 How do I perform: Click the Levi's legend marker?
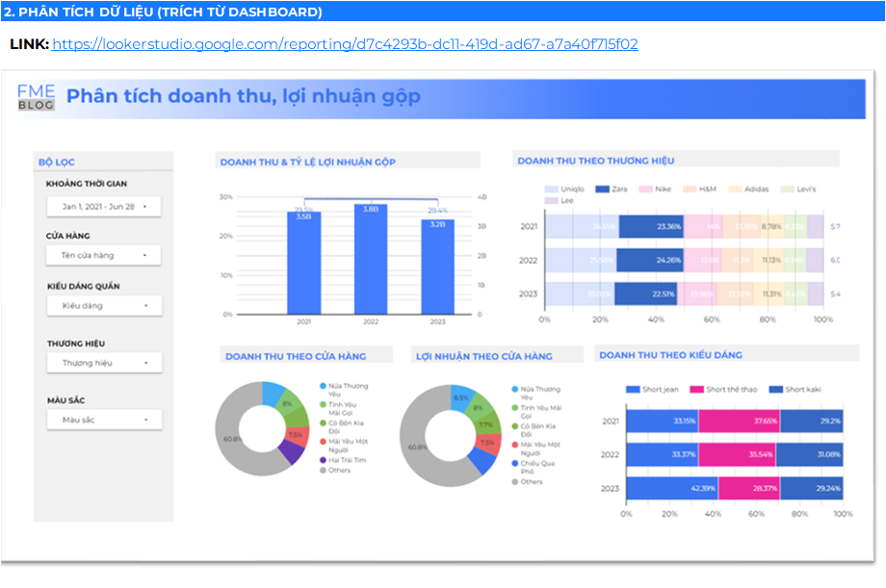pos(787,189)
